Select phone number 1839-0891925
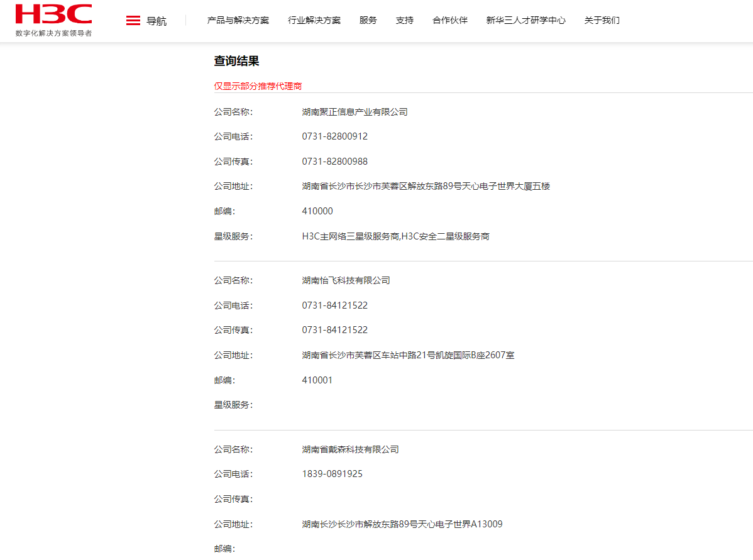 333,474
